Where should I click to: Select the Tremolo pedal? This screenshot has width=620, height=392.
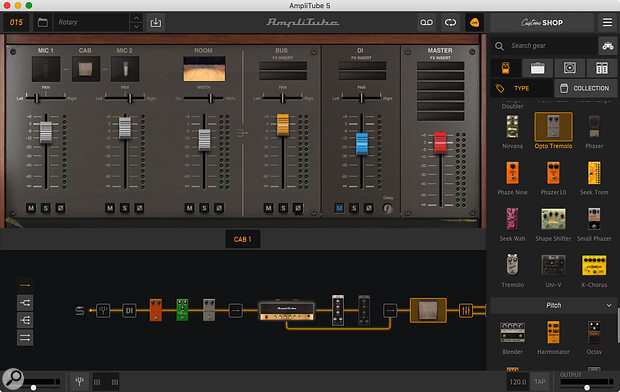point(512,270)
